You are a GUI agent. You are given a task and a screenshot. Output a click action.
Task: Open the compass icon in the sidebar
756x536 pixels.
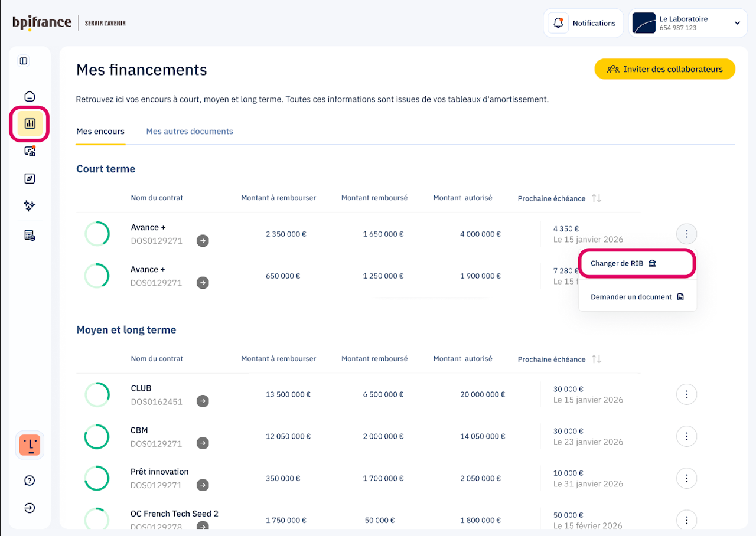point(30,179)
